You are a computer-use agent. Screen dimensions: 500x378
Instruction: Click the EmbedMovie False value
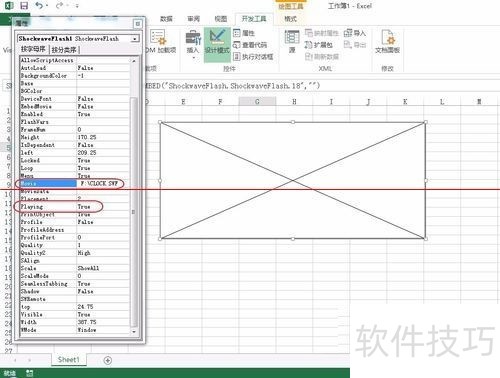103,106
